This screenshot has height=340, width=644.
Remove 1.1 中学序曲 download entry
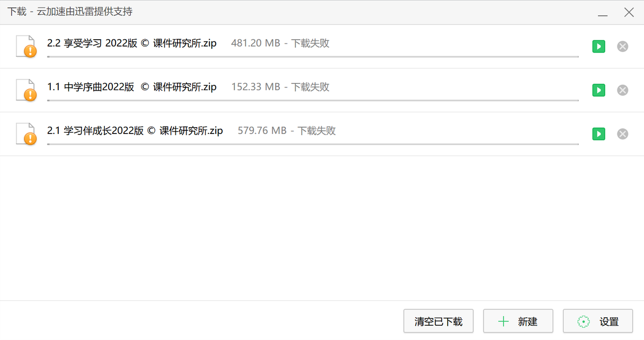[623, 90]
